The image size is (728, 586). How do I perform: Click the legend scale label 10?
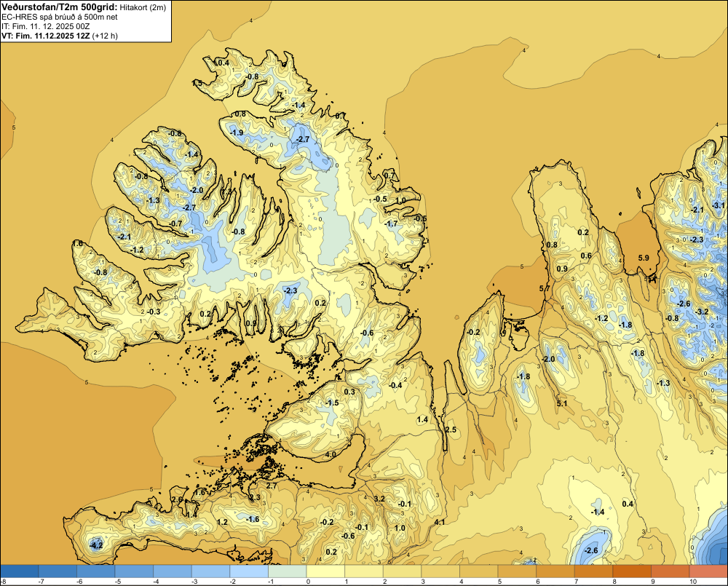click(693, 582)
